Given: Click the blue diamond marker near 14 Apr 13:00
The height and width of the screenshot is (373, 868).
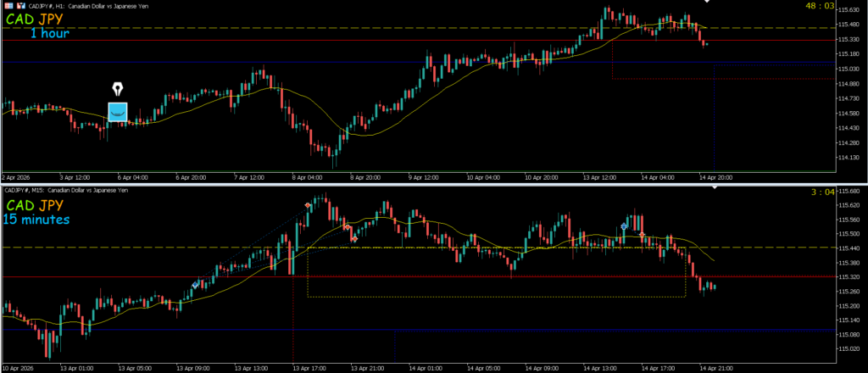Looking at the screenshot, I should click(625, 227).
